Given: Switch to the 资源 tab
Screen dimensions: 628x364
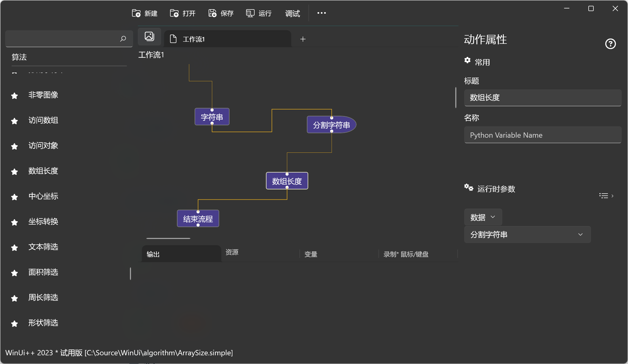Looking at the screenshot, I should 232,252.
